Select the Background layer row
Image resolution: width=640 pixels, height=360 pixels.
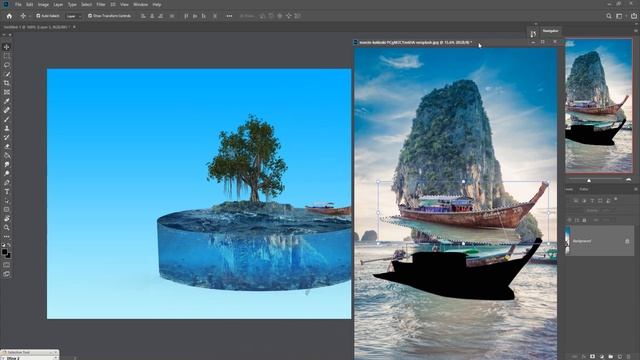point(600,241)
